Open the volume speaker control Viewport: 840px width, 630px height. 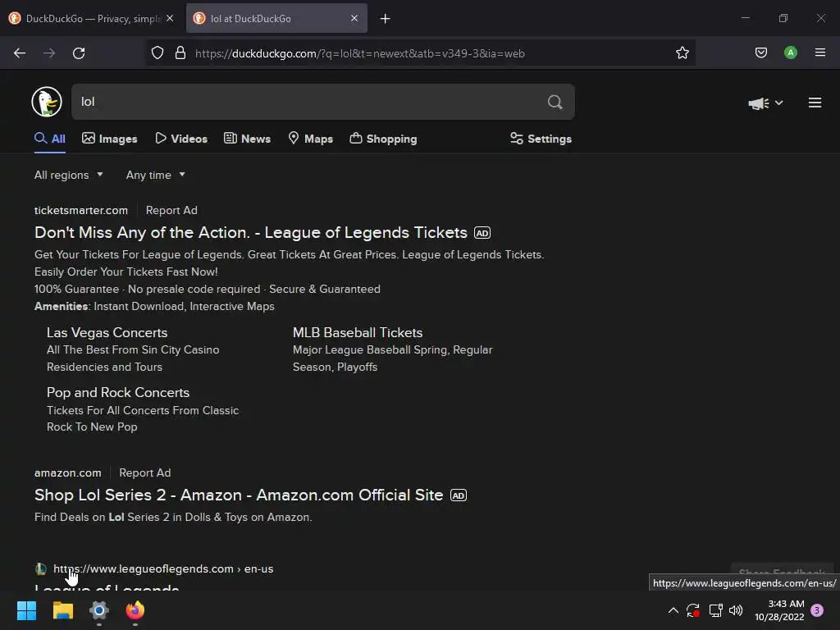click(x=736, y=610)
